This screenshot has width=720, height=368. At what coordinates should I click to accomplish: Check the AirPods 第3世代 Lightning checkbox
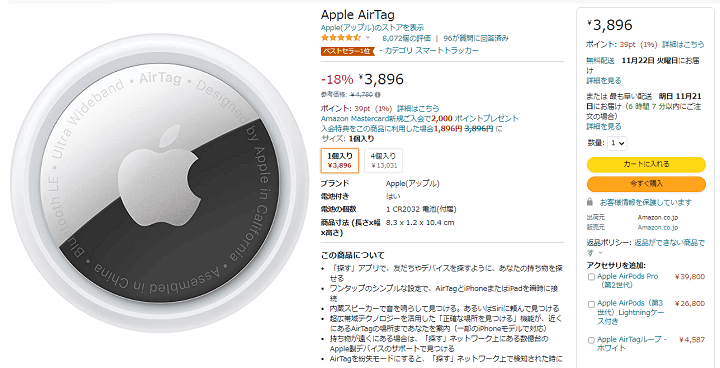[x=591, y=304]
